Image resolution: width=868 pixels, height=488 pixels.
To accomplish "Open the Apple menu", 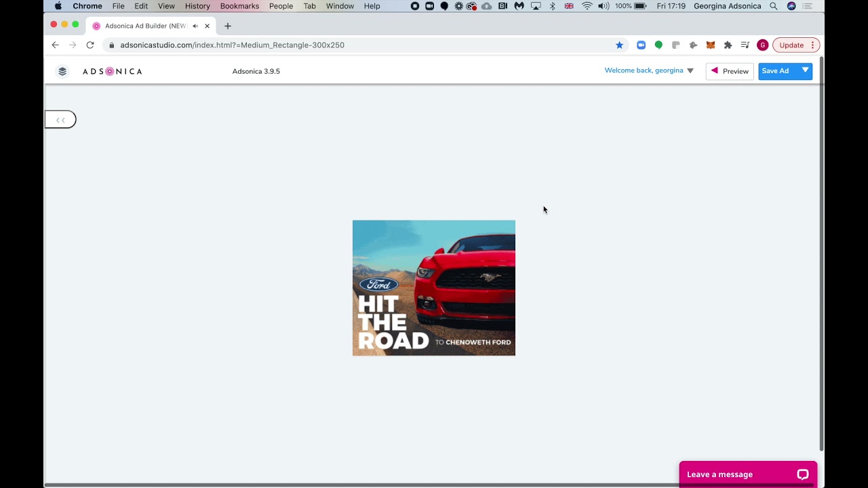I will pos(58,6).
